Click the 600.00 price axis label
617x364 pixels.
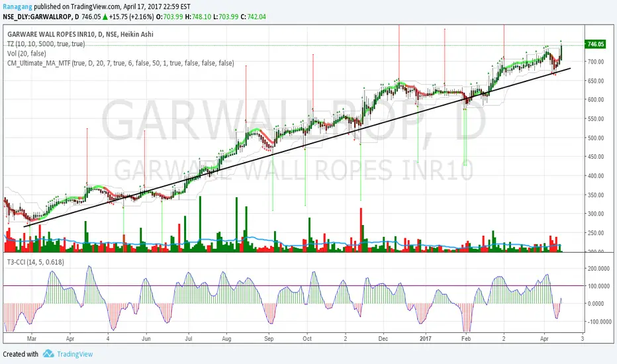tap(596, 100)
